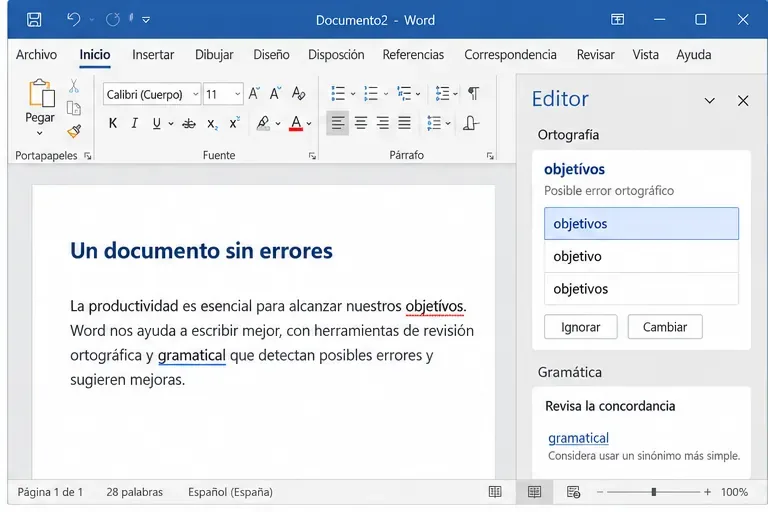Click the Ignorar button

click(580, 327)
